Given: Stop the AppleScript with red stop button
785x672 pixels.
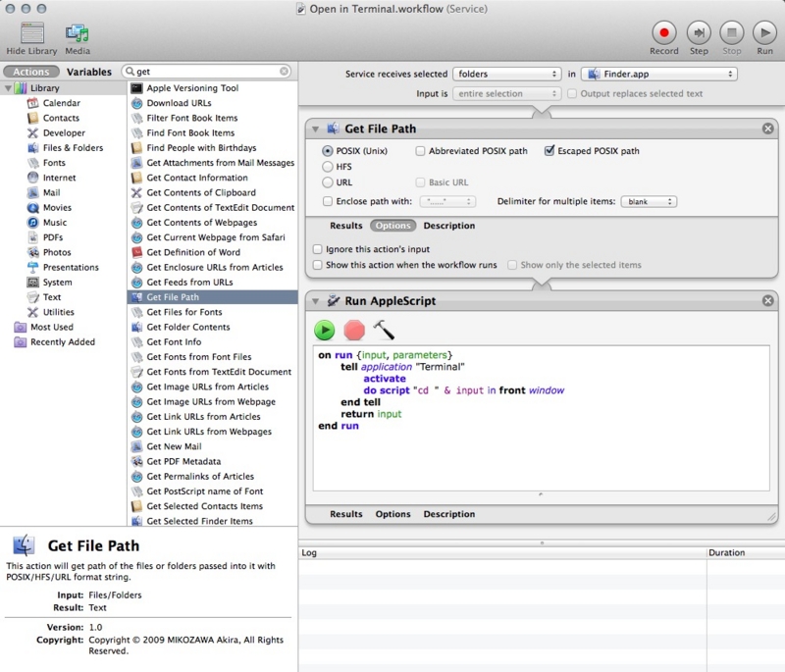Looking at the screenshot, I should (354, 331).
